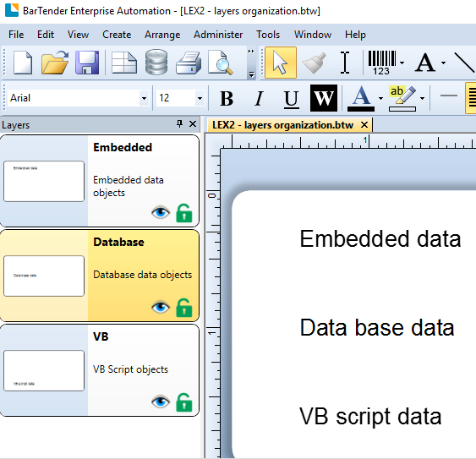Screen dimensions: 476x459
Task: Select the 'Data base data' text object
Action: click(x=377, y=327)
